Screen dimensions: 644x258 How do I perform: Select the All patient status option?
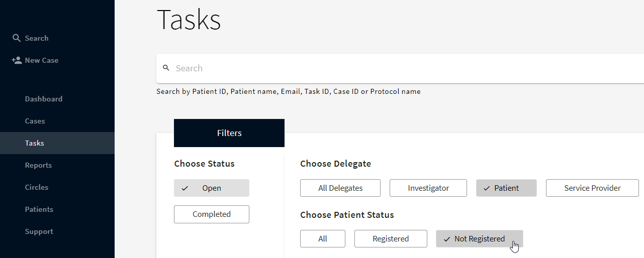click(x=322, y=239)
